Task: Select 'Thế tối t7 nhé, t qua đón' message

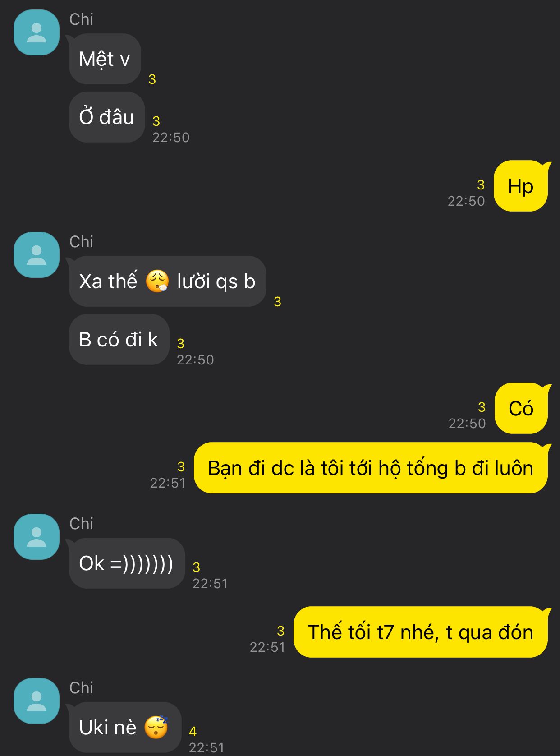Action: [421, 632]
